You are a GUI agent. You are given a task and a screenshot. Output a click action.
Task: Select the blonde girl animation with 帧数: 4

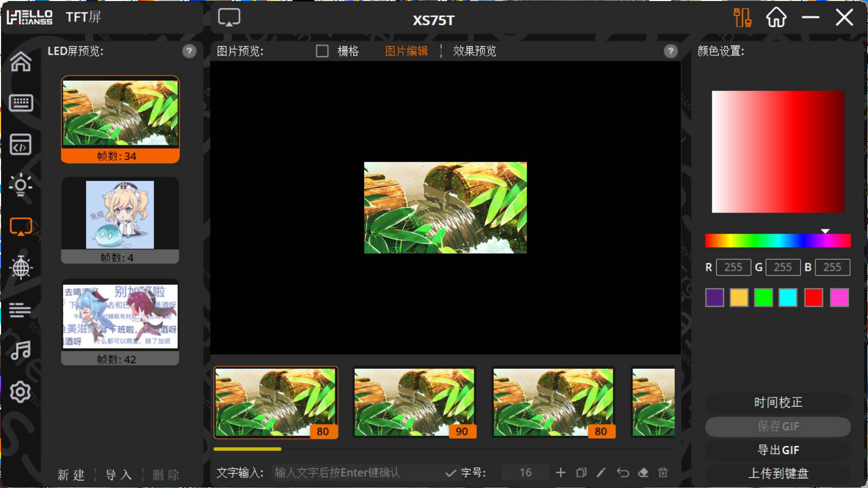click(x=120, y=220)
